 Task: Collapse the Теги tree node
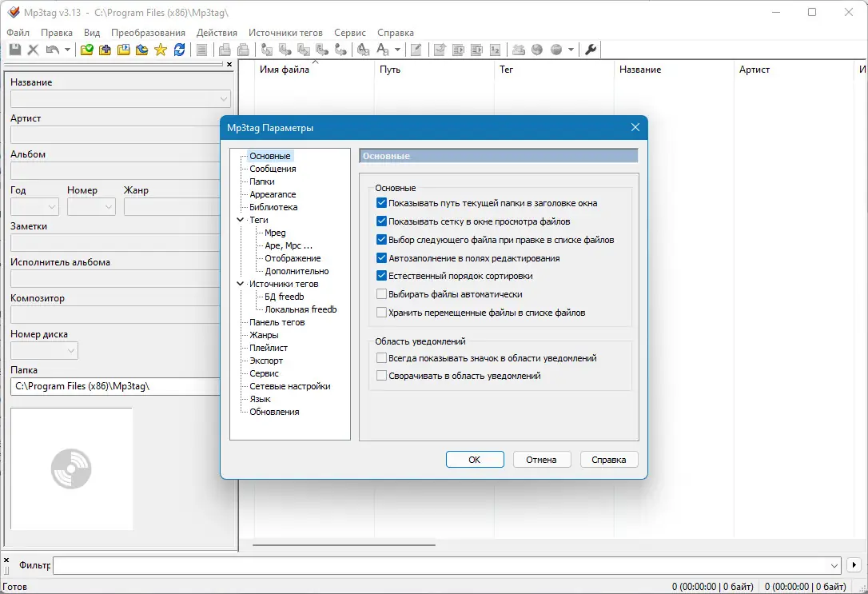coord(241,220)
